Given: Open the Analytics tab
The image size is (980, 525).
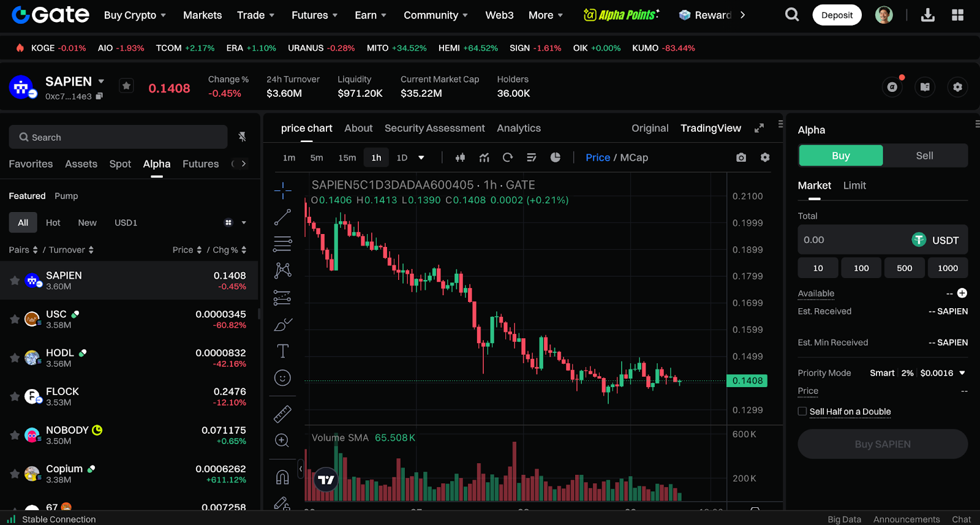Looking at the screenshot, I should click(519, 128).
